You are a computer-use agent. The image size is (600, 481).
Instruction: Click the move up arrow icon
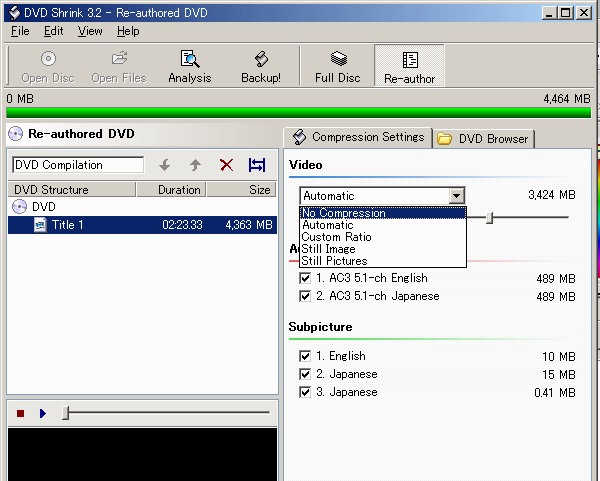coord(195,165)
